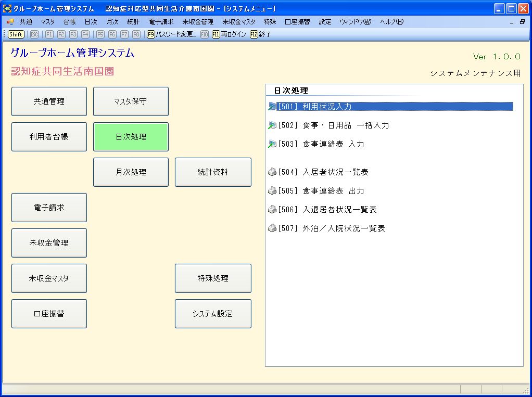The height and width of the screenshot is (397, 532).
Task: Click the システム設定 button
Action: point(213,314)
